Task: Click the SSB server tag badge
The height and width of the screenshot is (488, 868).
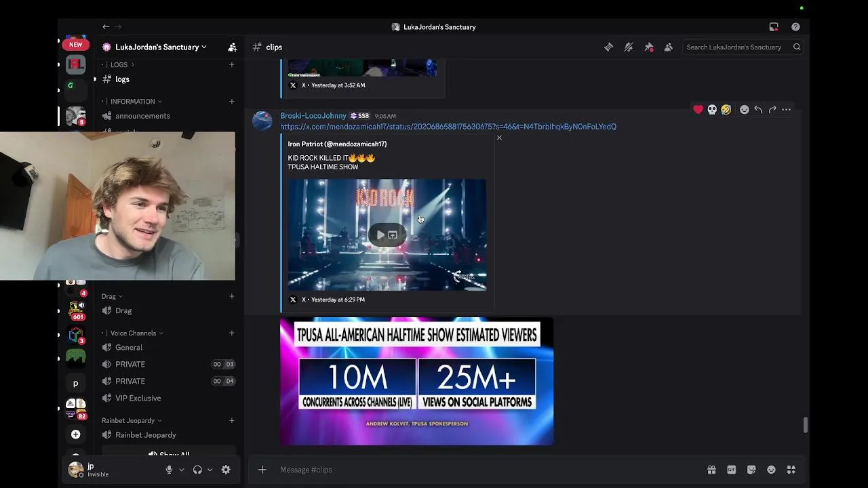Action: click(360, 116)
